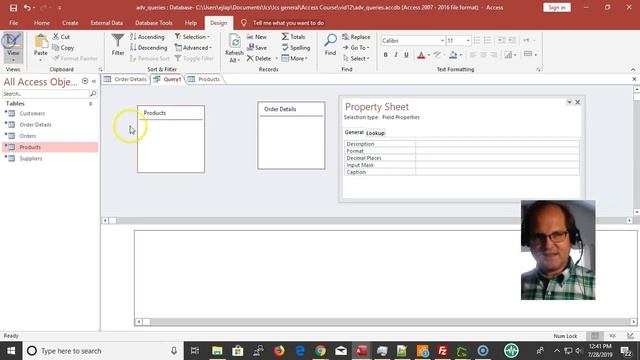640x360 pixels.
Task: Click the Totals sigma icon
Action: 285,37
